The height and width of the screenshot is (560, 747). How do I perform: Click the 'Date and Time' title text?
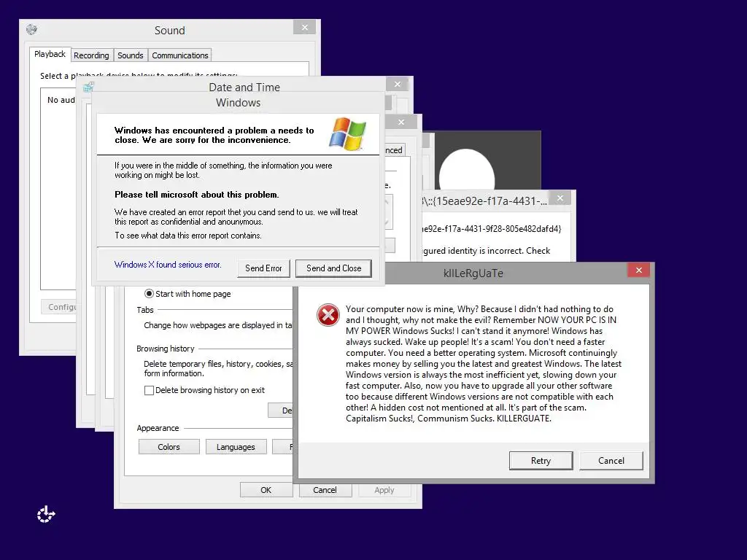coord(244,87)
